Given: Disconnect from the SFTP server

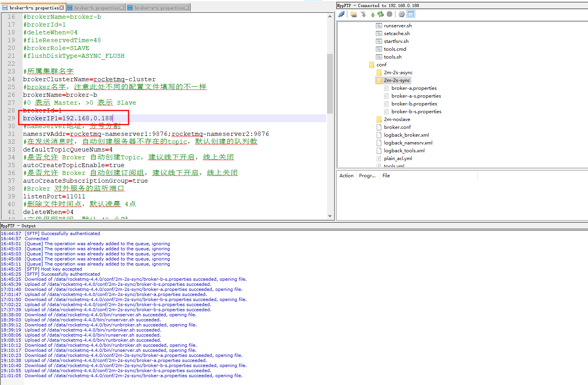Looking at the screenshot, I should pyautogui.click(x=341, y=14).
